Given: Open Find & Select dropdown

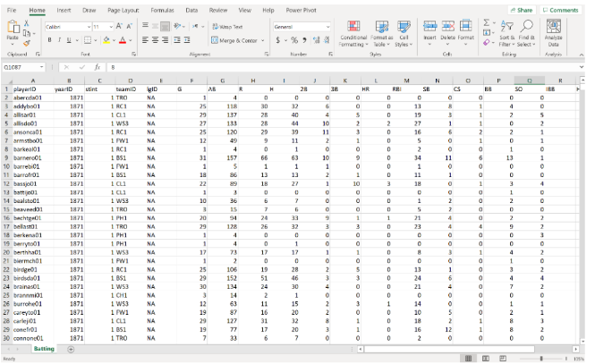Looking at the screenshot, I should pos(526,33).
